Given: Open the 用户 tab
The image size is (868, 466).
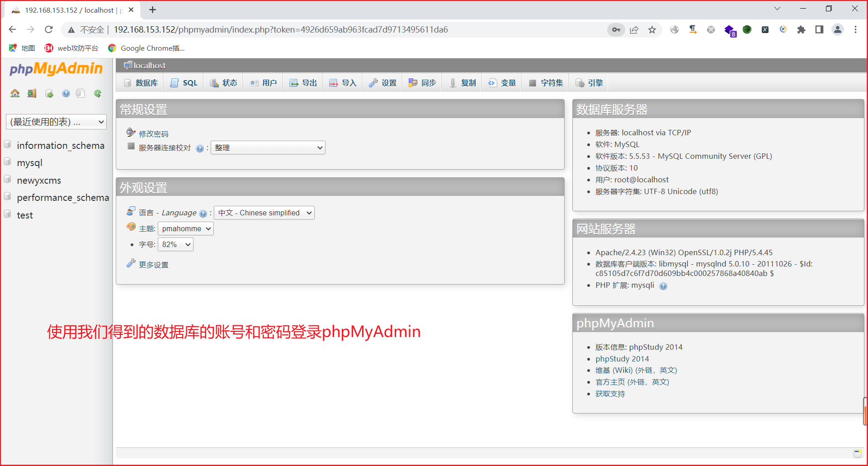Looking at the screenshot, I should [263, 83].
